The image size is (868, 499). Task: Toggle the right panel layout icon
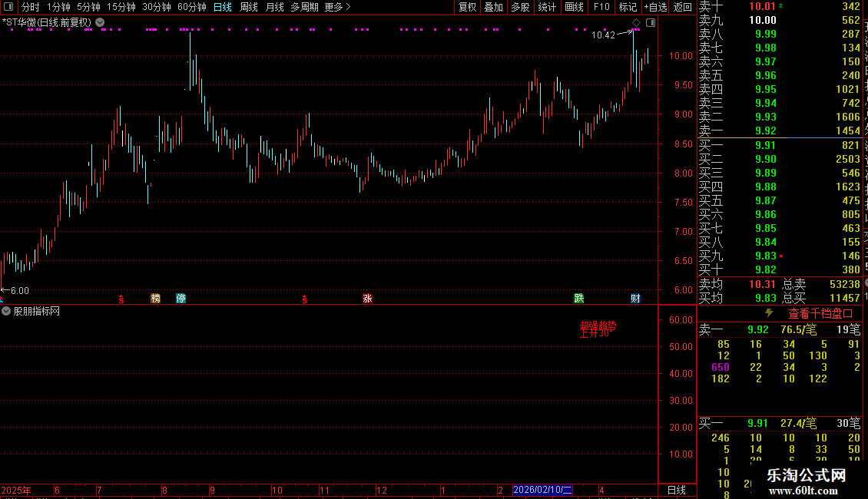pyautogui.click(x=651, y=23)
